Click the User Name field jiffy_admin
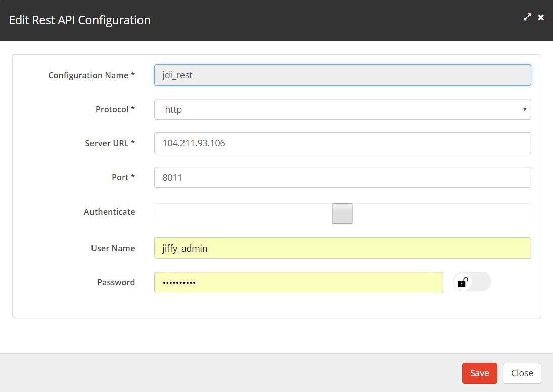The width and height of the screenshot is (553, 392). point(342,248)
